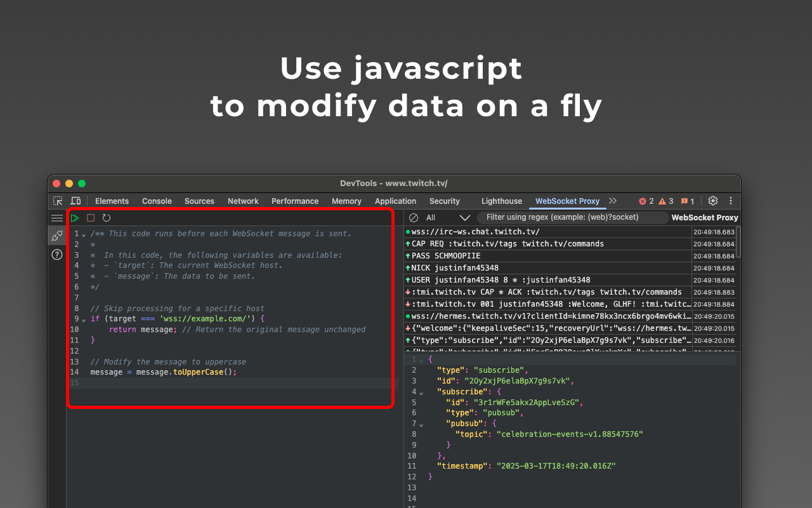This screenshot has height=508, width=812.
Task: Click the return message code line
Action: pyautogui.click(x=237, y=330)
